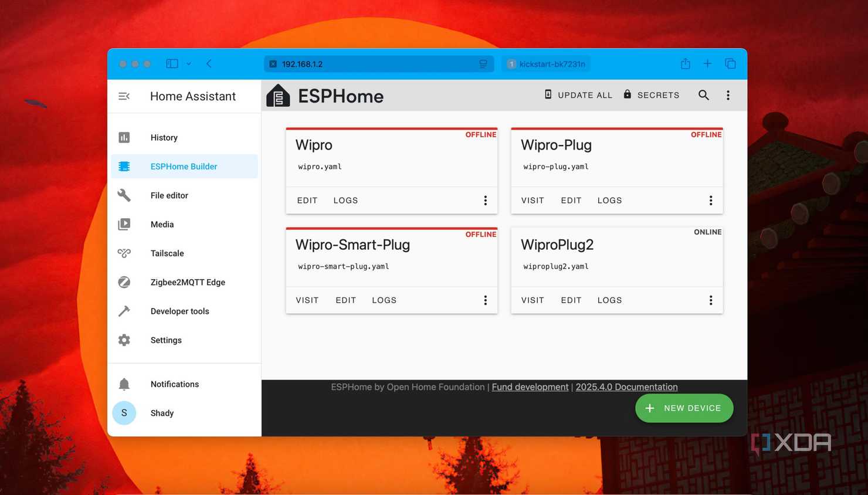The image size is (868, 495).
Task: Click EDIT on Wipro-Smart-Plug card
Action: [346, 300]
